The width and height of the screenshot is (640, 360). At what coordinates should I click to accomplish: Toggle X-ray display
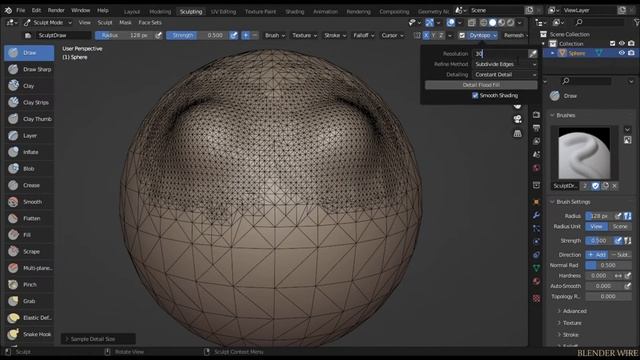(472, 23)
